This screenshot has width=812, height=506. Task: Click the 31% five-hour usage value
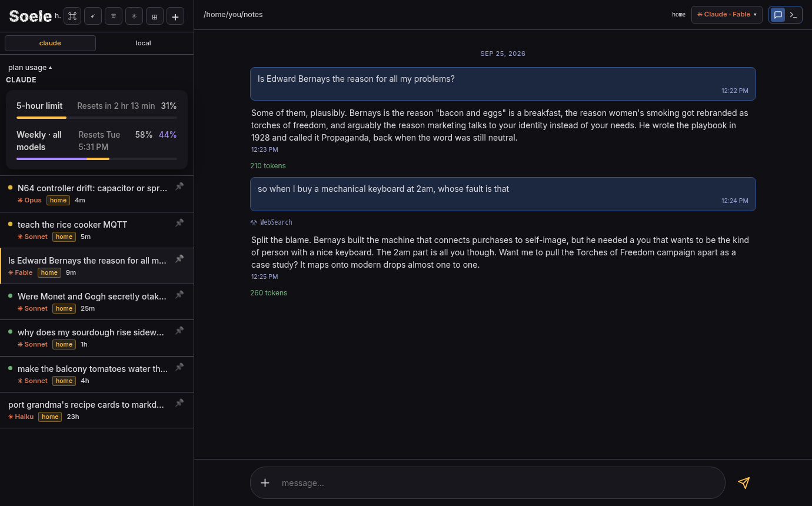coord(169,106)
